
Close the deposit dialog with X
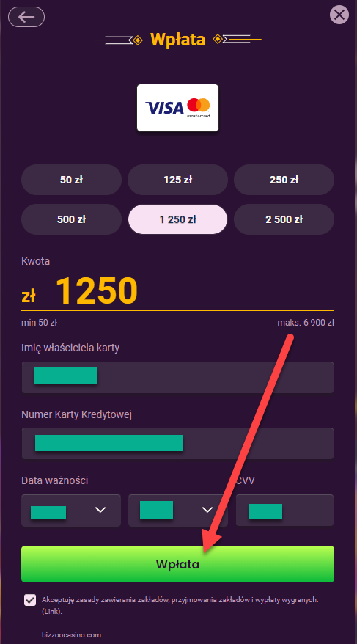(x=339, y=15)
